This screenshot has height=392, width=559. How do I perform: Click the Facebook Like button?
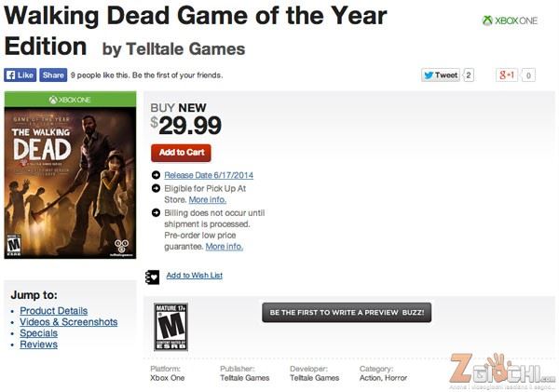coord(20,74)
